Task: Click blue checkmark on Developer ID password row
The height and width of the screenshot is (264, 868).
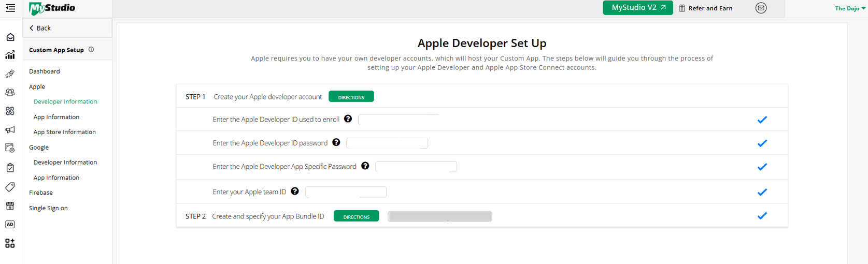Action: tap(762, 143)
